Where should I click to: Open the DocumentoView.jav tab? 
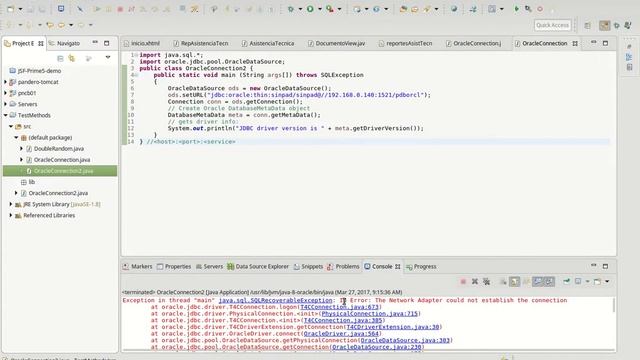point(337,43)
